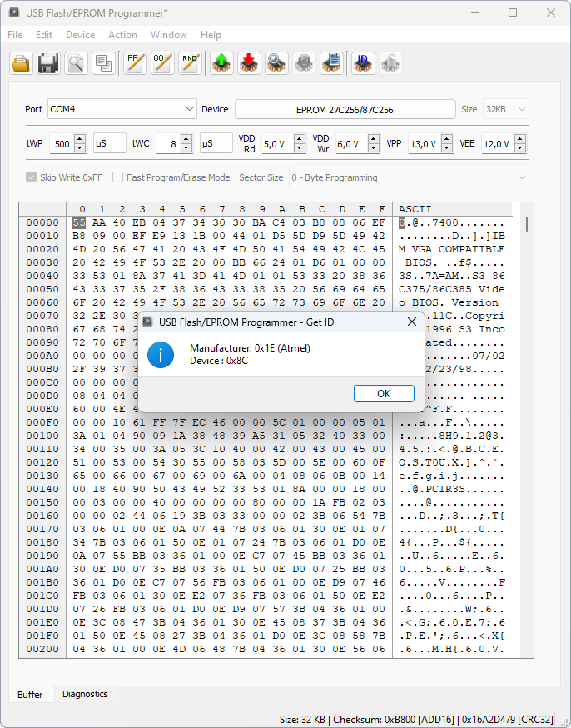Click the EPROM 27C256/87C256 device button
This screenshot has width=571, height=728.
[x=345, y=110]
